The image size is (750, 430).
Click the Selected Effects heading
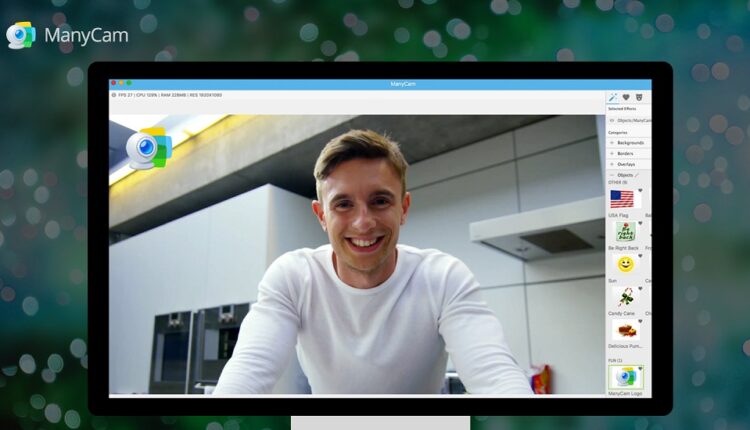[x=622, y=109]
